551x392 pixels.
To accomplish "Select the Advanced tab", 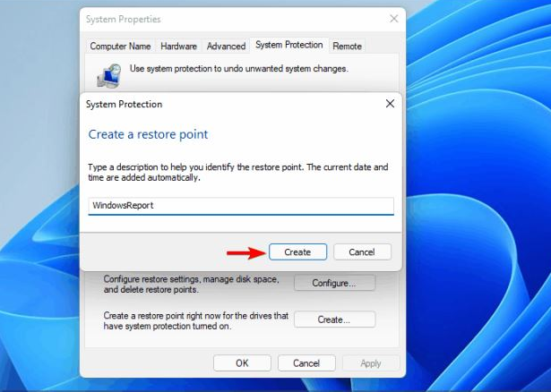I will tap(226, 46).
